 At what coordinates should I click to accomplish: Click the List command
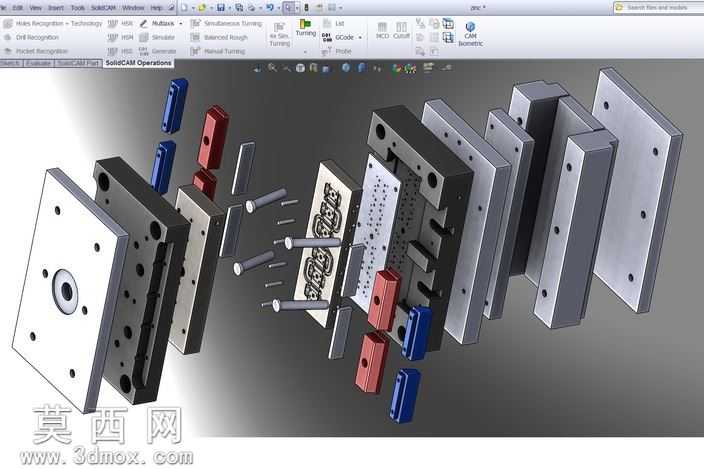[334, 23]
